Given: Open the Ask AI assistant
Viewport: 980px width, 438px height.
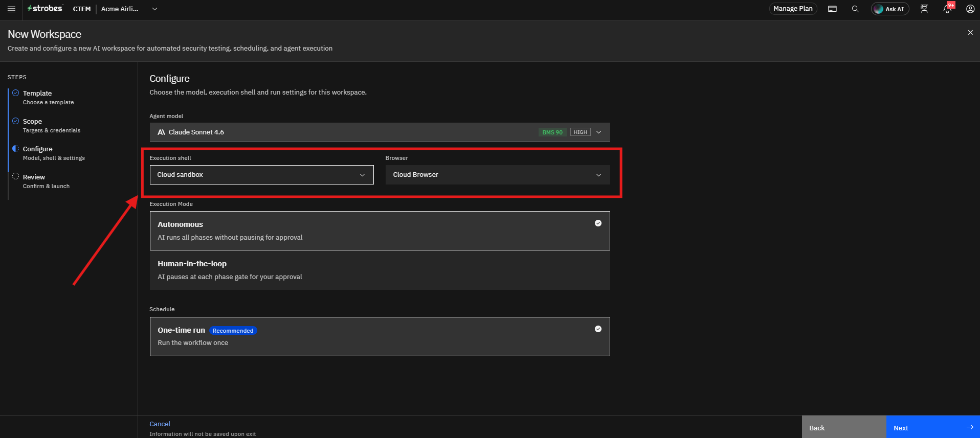Looking at the screenshot, I should 890,9.
